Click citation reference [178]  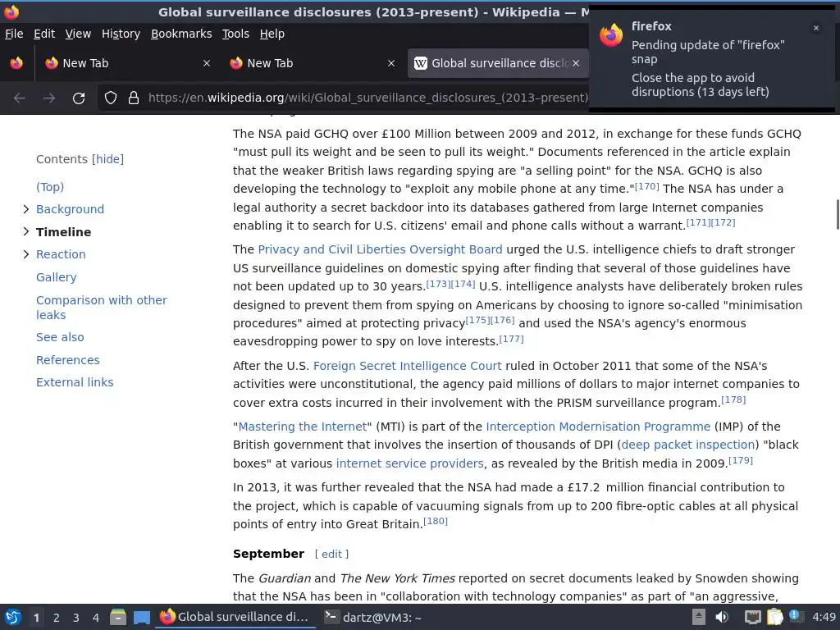[x=733, y=399]
